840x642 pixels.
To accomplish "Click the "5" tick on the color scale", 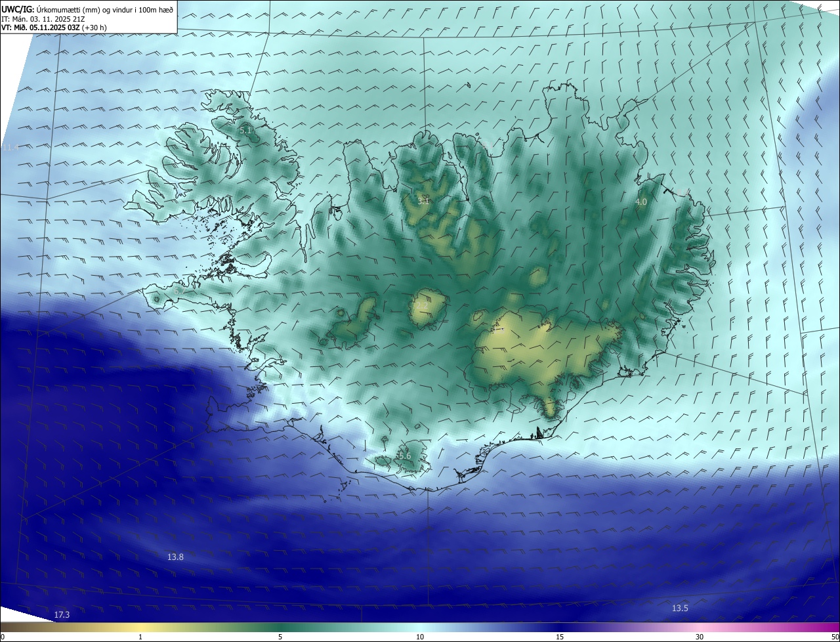I will (x=280, y=637).
